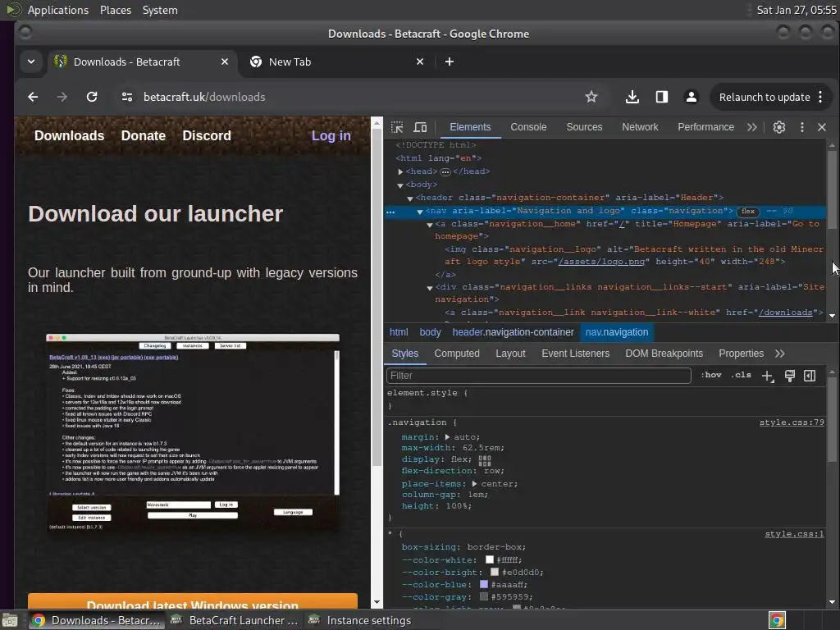The height and width of the screenshot is (630, 840).
Task: Toggle the rendering emulations brush icon
Action: (790, 376)
